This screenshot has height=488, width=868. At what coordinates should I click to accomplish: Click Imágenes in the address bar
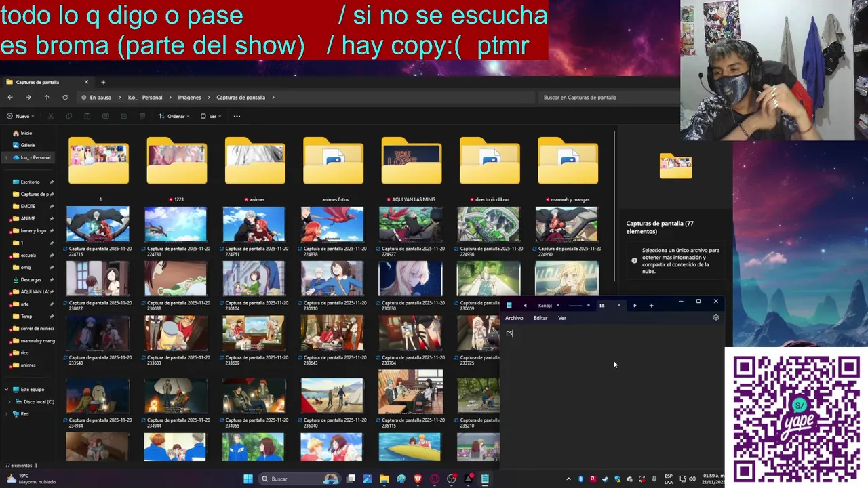pyautogui.click(x=189, y=97)
